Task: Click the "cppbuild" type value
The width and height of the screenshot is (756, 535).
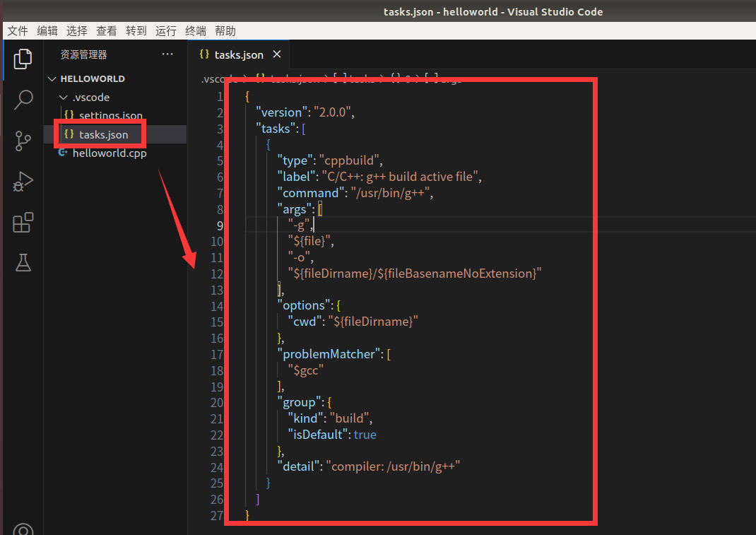Action: pos(349,160)
